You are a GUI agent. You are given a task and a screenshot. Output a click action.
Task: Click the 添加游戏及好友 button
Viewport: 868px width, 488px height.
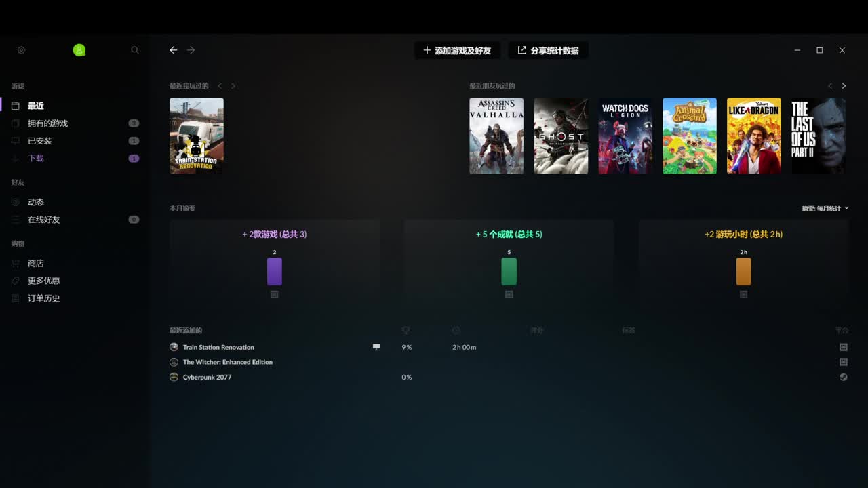457,50
